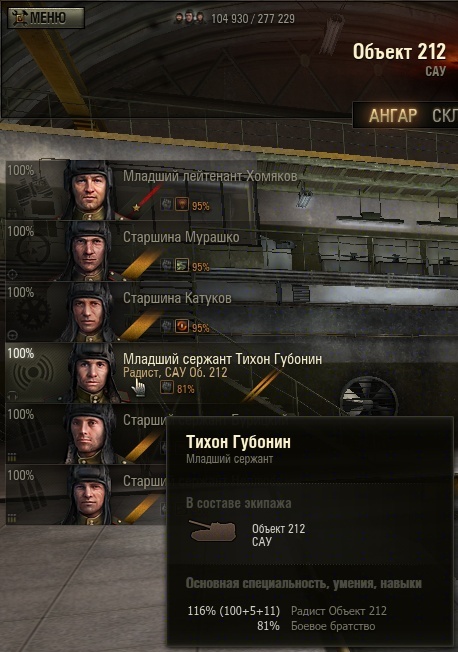Open the МЕНЮ button
Viewport: 458px width, 652px height.
(x=46, y=18)
